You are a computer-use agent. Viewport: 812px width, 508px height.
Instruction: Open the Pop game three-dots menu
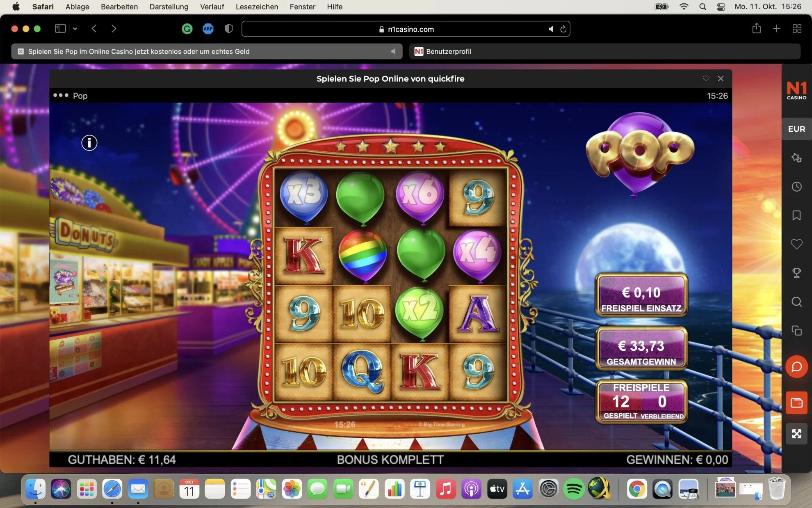61,95
